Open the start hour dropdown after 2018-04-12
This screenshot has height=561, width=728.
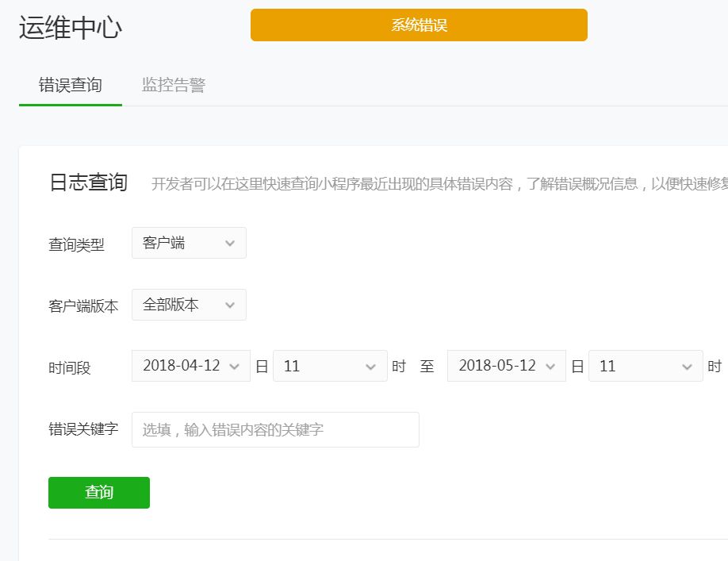coord(330,366)
